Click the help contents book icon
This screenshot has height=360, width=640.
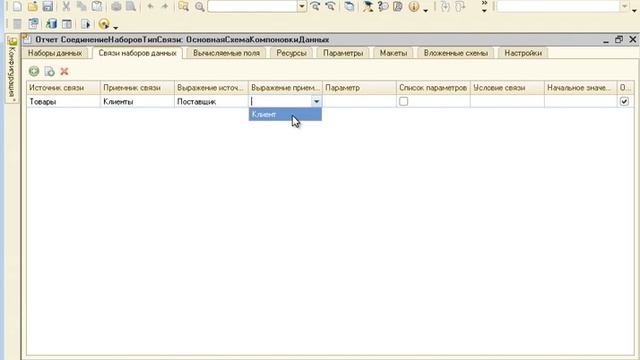pyautogui.click(x=398, y=6)
